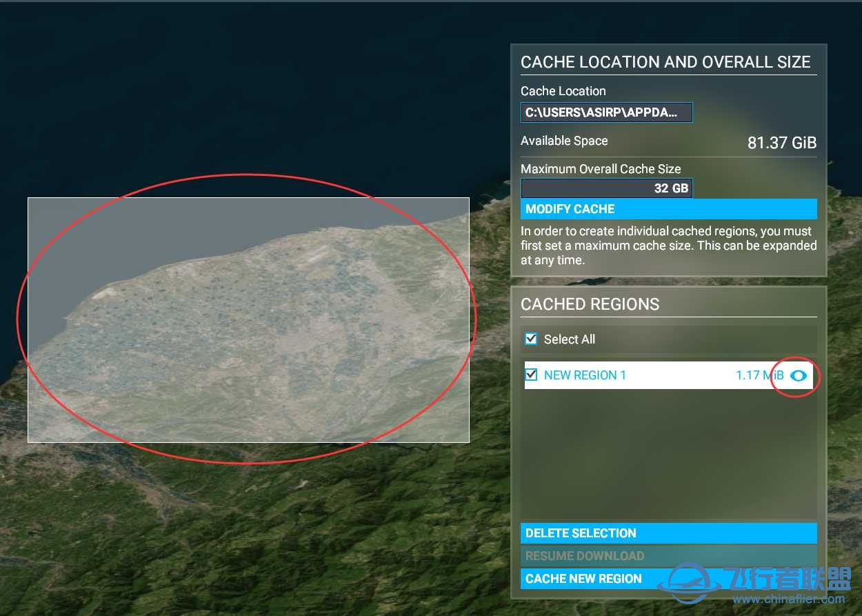Select the New Region 1 list entry name
Screen dimensions: 862x616
(585, 375)
